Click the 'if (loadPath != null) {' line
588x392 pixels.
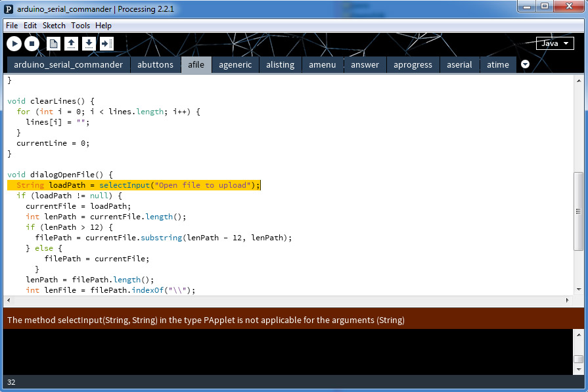click(x=69, y=196)
